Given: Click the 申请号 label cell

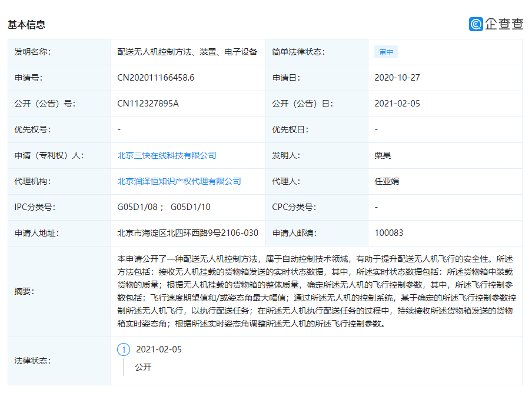Looking at the screenshot, I should [59, 78].
